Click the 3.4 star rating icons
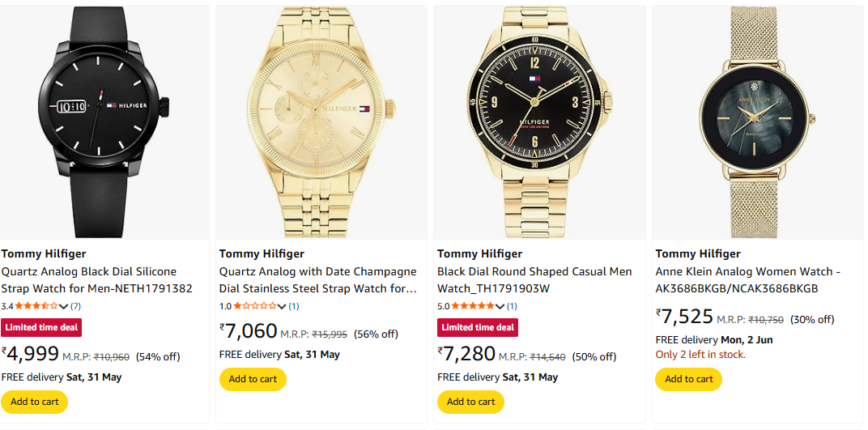Screen dimensions: 868x430 pyautogui.click(x=36, y=306)
